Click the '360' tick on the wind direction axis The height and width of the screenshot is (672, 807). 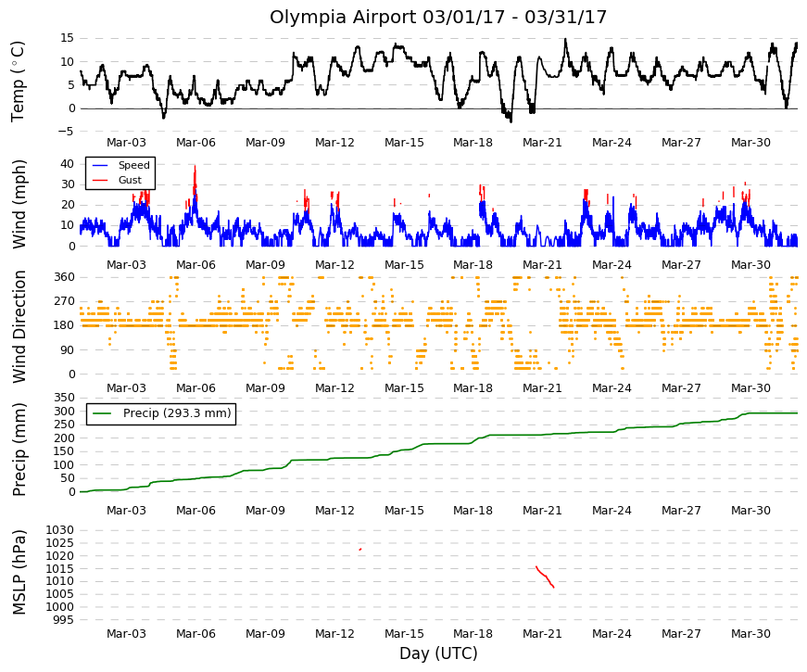tap(64, 277)
